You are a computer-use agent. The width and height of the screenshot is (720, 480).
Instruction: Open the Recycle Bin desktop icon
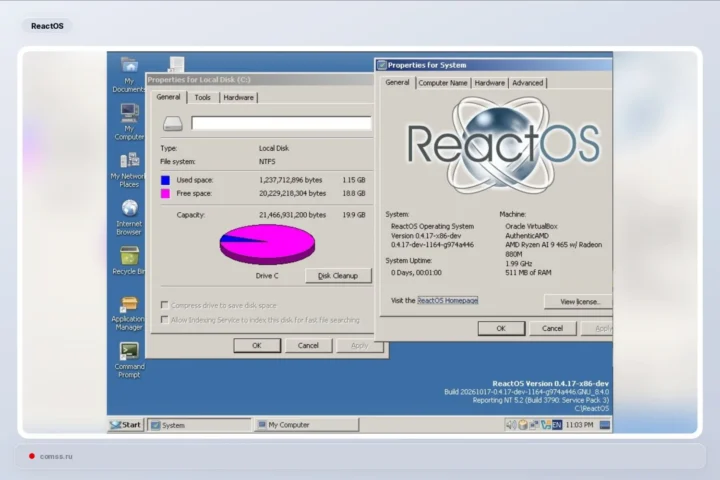[x=129, y=260]
